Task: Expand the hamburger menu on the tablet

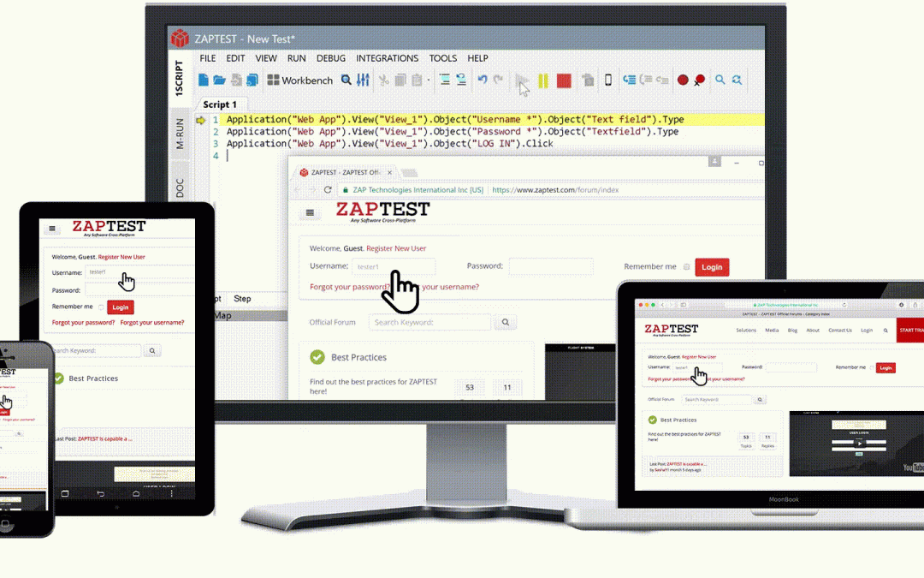Action: coord(52,229)
